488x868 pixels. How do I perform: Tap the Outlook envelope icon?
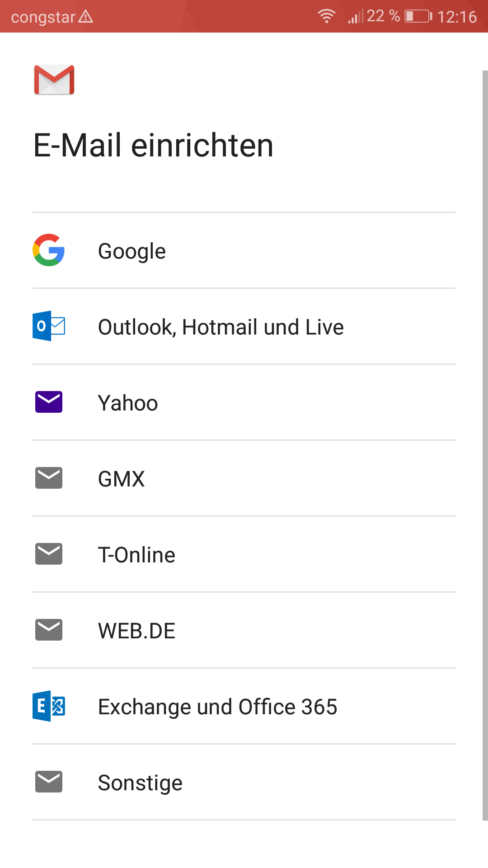[x=49, y=325]
